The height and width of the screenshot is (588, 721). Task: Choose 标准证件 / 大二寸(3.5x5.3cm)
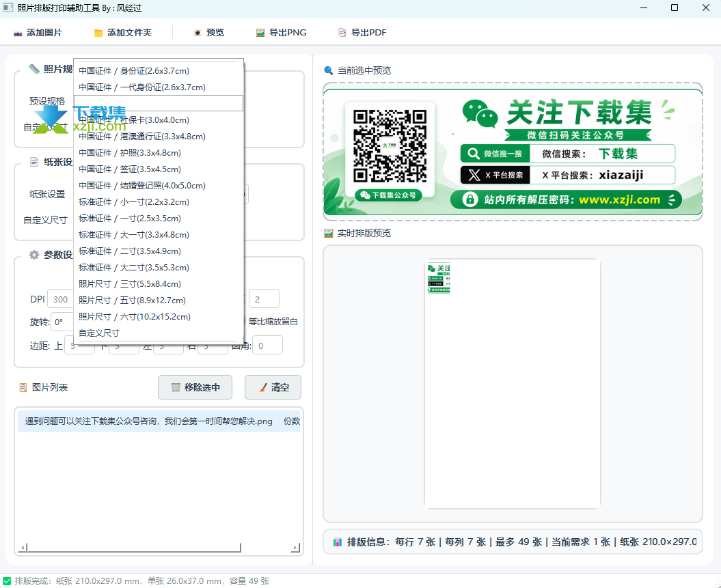pyautogui.click(x=158, y=267)
